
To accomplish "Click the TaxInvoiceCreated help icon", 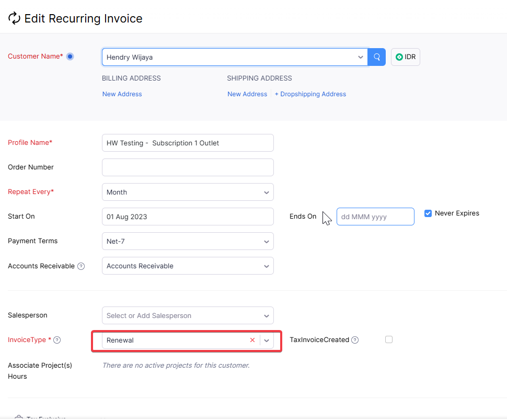I will click(355, 340).
